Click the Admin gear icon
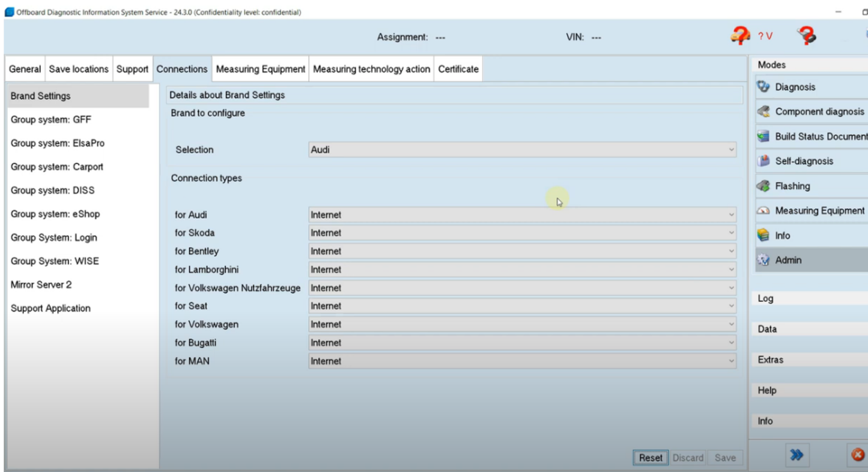The height and width of the screenshot is (472, 868). click(763, 260)
